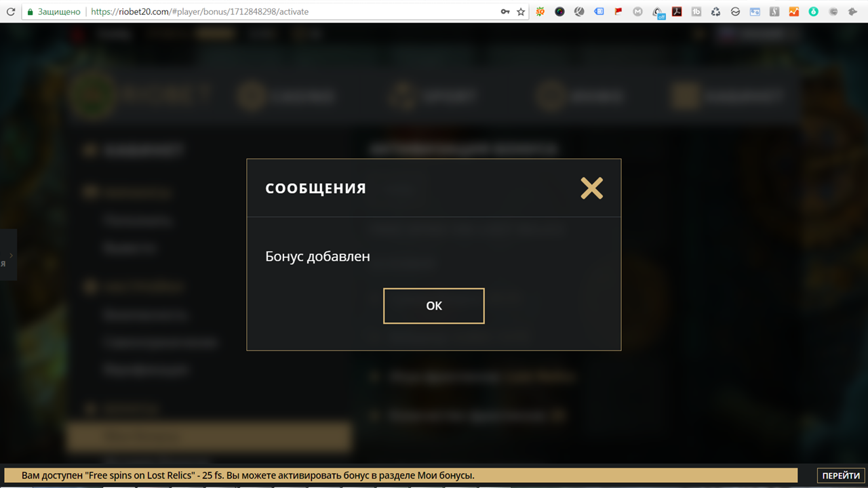Reload the page with the refresh icon
Viewport: 868px width, 488px height.
11,12
